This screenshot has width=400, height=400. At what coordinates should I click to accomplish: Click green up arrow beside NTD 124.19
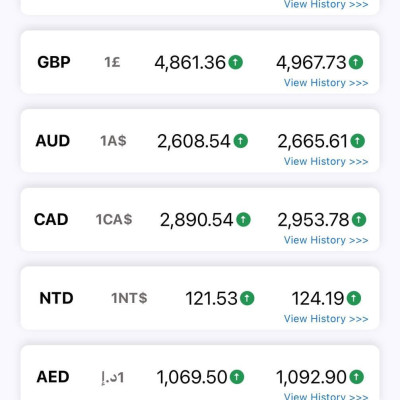coord(354,298)
